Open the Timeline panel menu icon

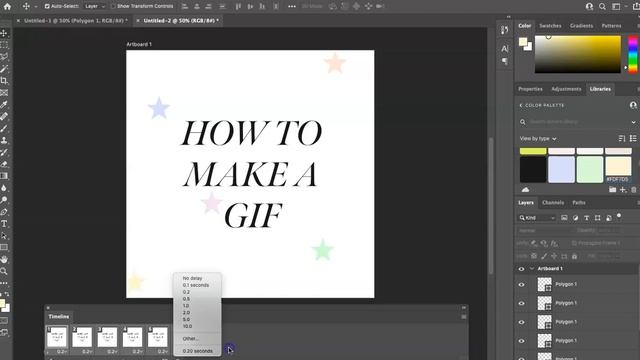tap(464, 317)
